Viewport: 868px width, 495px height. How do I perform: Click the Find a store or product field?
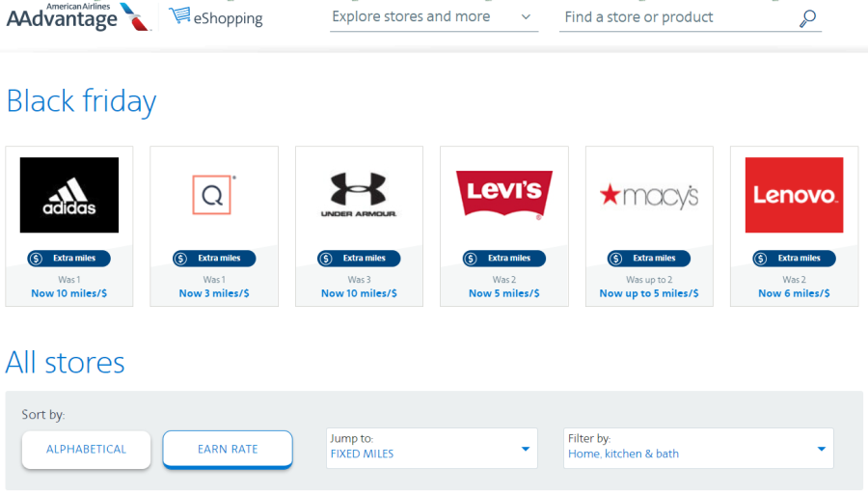point(675,17)
